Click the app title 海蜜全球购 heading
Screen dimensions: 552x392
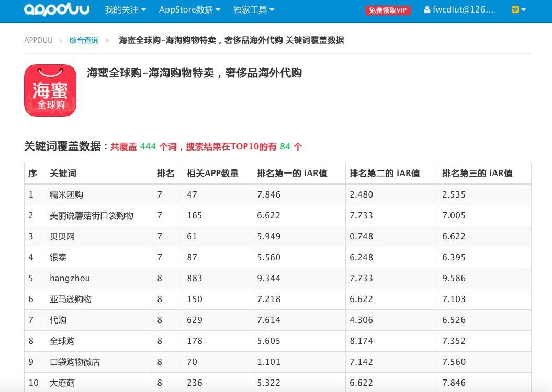point(194,73)
